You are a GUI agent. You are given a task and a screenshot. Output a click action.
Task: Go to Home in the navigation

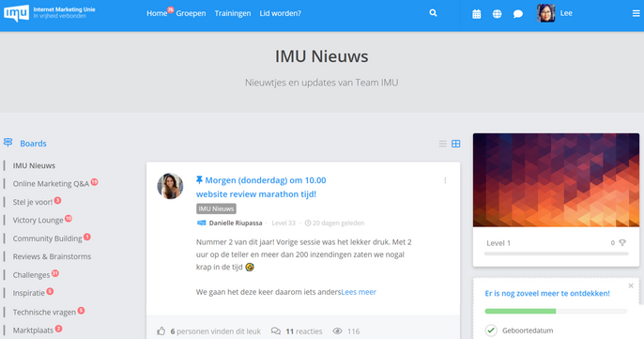[x=157, y=13]
